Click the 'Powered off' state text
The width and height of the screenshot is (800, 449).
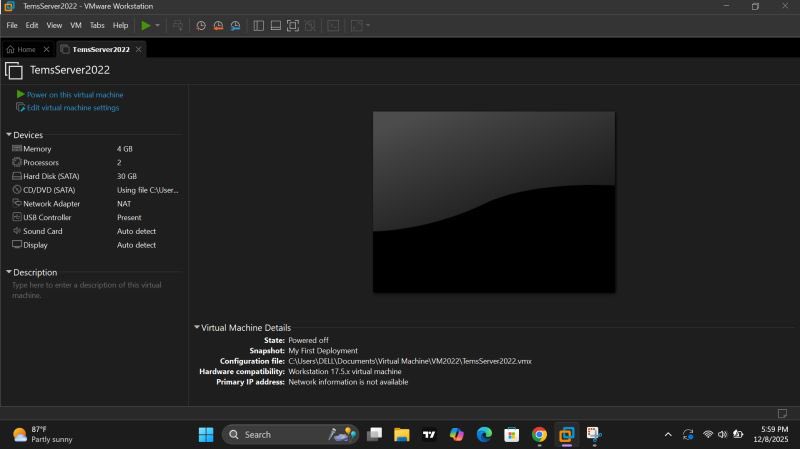[x=308, y=340]
